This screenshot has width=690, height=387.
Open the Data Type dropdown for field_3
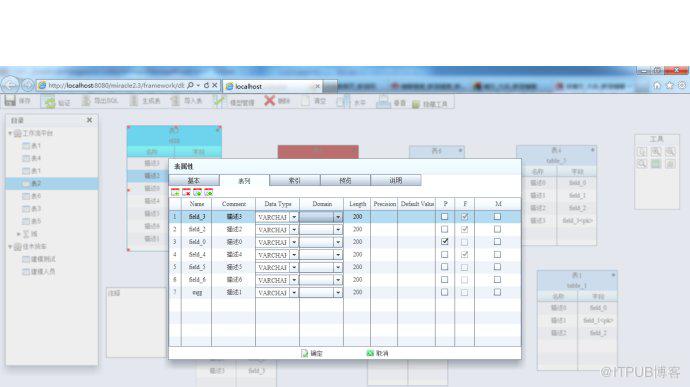(294, 217)
